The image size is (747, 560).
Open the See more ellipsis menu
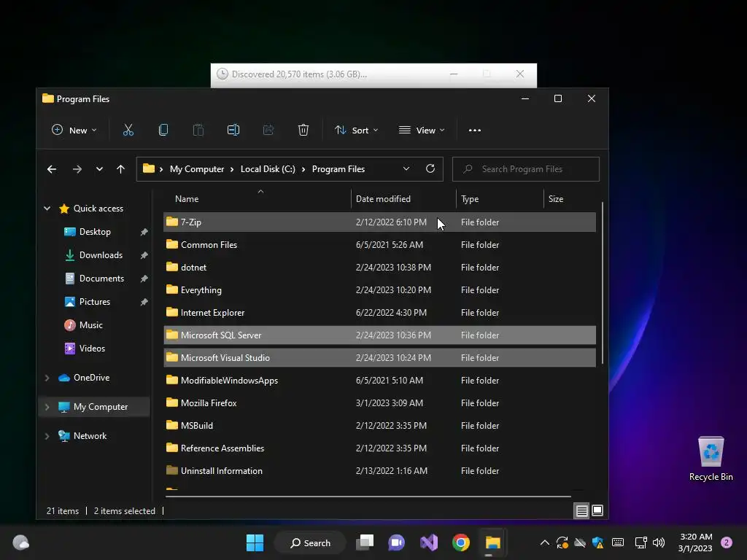[x=474, y=130]
